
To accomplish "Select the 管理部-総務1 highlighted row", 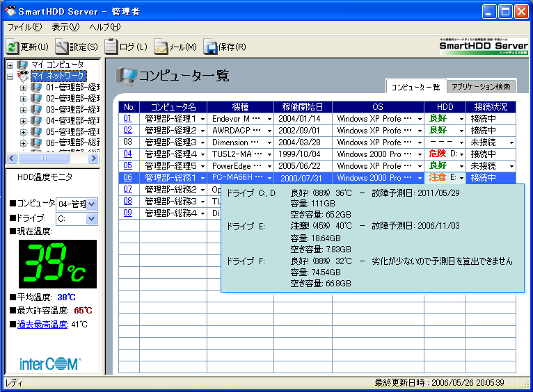I will (317, 177).
